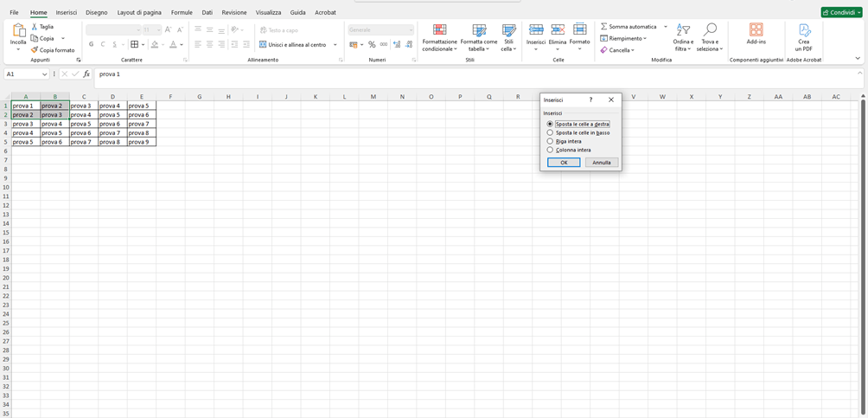The width and height of the screenshot is (868, 418).
Task: Click Crea un PDF icon
Action: [x=804, y=31]
